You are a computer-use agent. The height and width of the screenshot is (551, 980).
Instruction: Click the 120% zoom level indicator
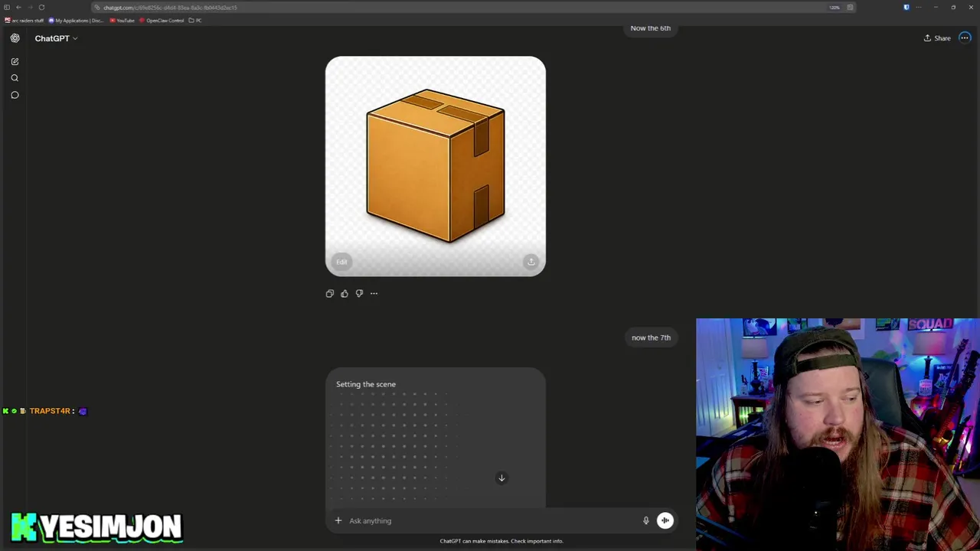click(x=834, y=7)
